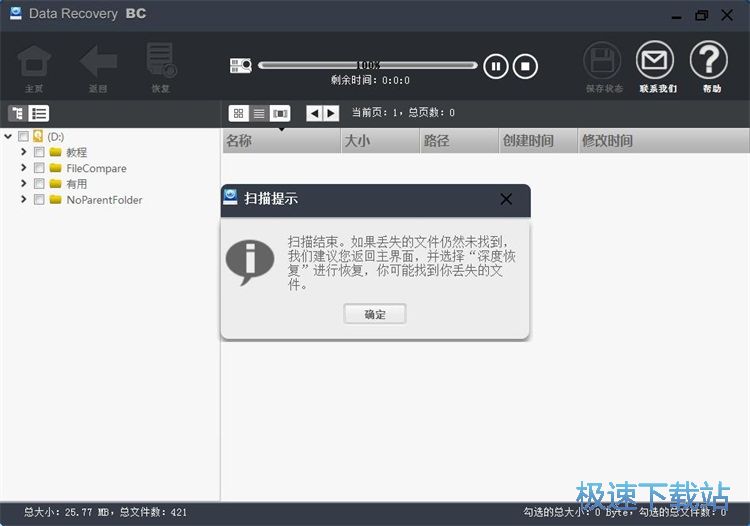The height and width of the screenshot is (526, 750).
Task: Select the 教程 folder in tree
Action: pyautogui.click(x=77, y=153)
